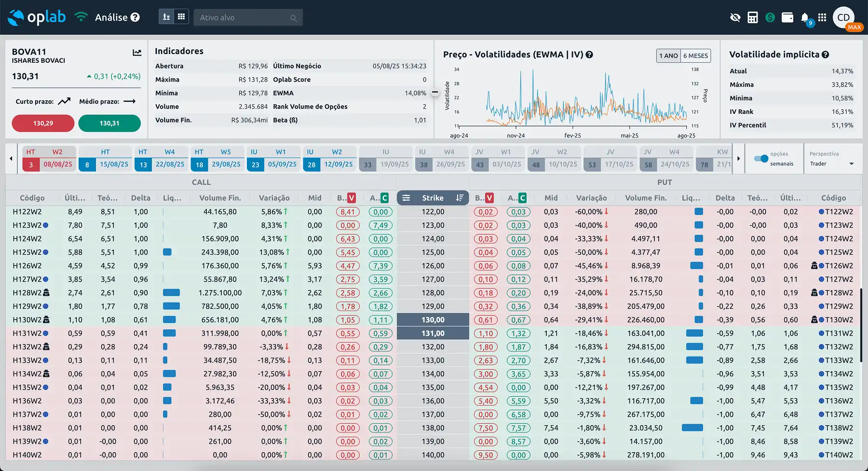Screen dimensions: 868x471
Task: Click the green dollar icon
Action: (x=770, y=17)
